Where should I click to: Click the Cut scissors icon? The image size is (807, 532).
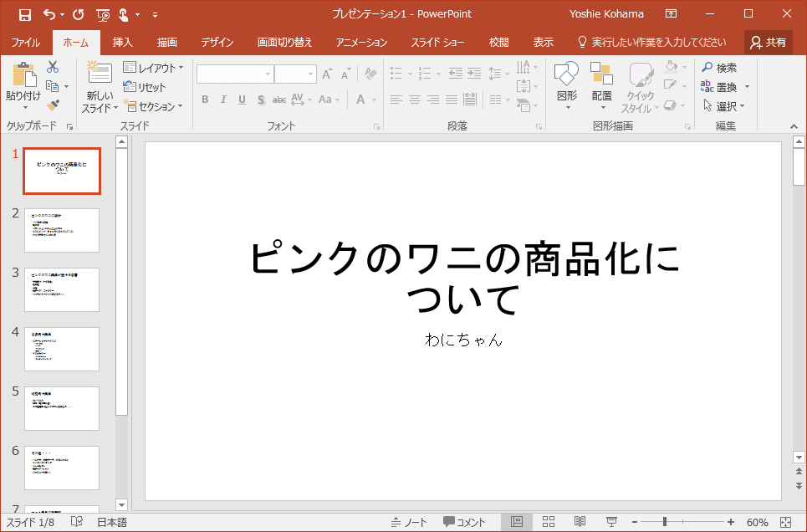tap(53, 67)
